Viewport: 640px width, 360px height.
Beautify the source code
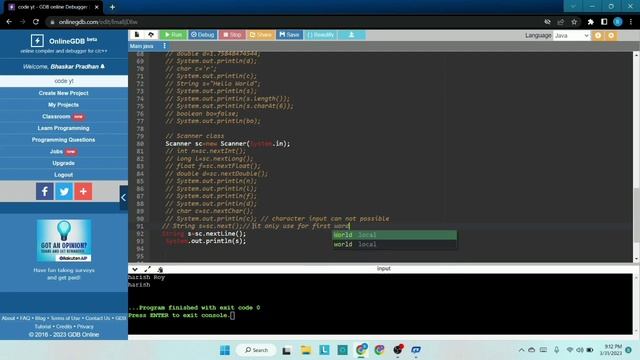320,35
